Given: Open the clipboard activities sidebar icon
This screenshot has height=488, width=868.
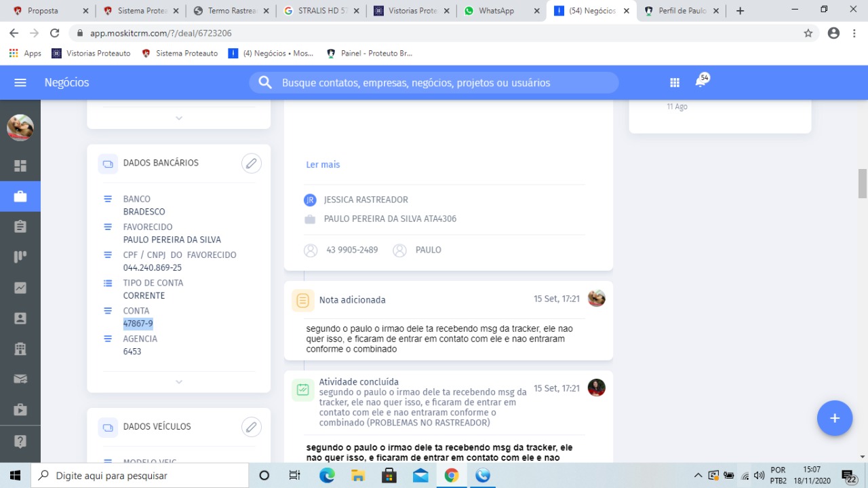Looking at the screenshot, I should click(20, 227).
